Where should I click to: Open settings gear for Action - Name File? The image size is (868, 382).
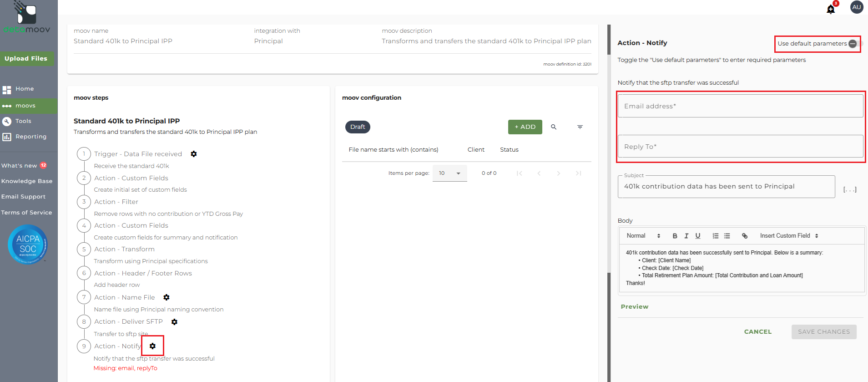tap(167, 297)
